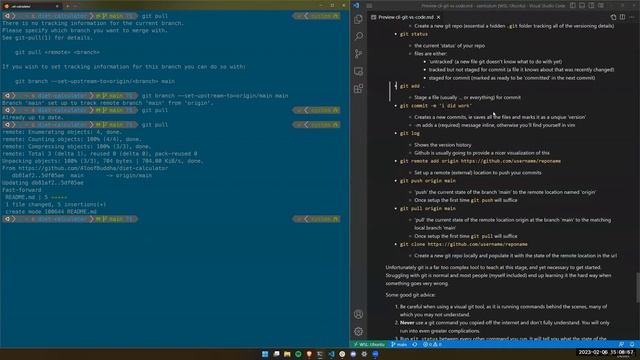The height and width of the screenshot is (360, 640).
Task: Close the Windows Terminal tab
Action: tap(57, 6)
